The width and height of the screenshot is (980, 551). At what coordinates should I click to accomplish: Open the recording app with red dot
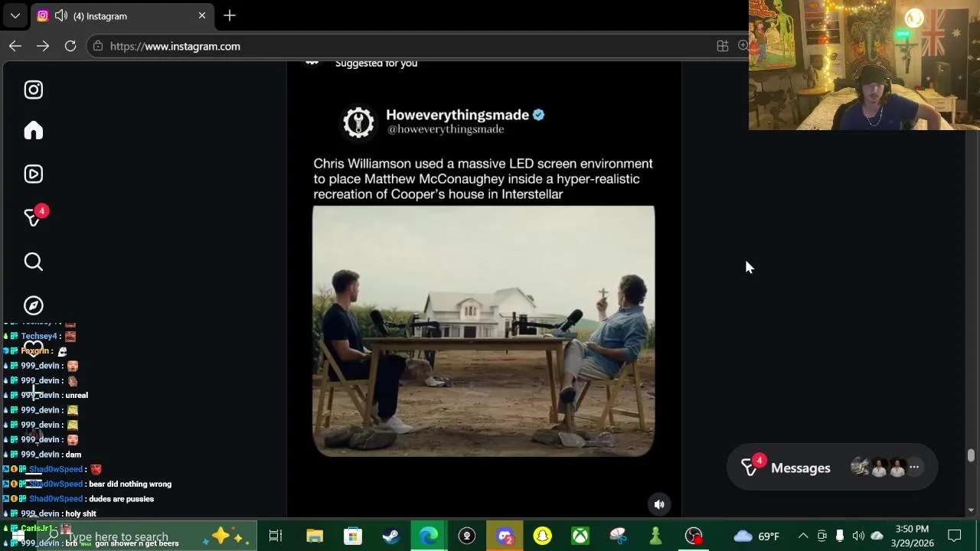(x=694, y=536)
